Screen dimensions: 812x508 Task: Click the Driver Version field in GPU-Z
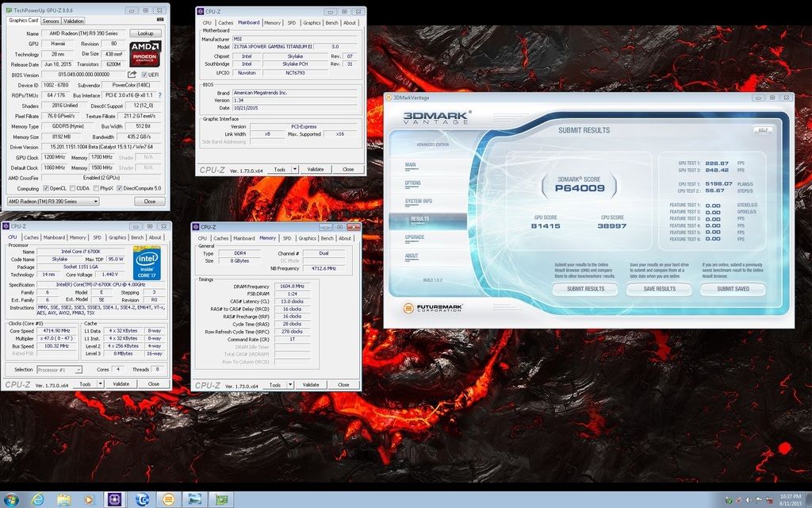point(101,147)
